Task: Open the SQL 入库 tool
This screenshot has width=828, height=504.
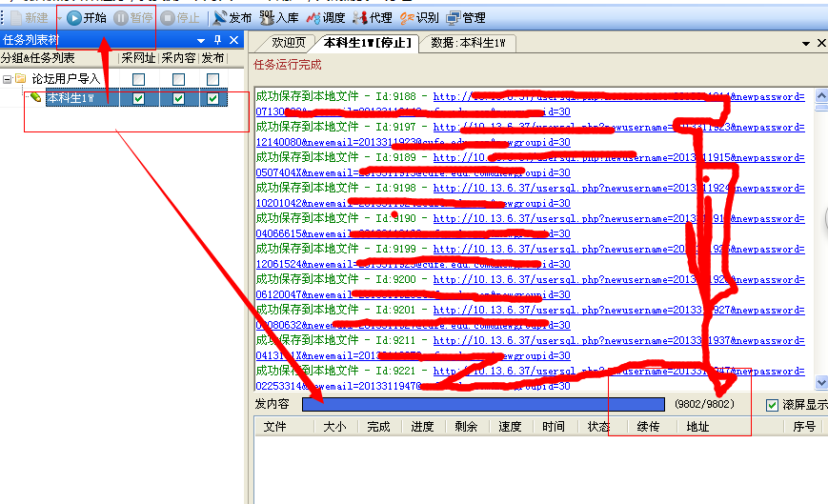Action: click(x=279, y=18)
